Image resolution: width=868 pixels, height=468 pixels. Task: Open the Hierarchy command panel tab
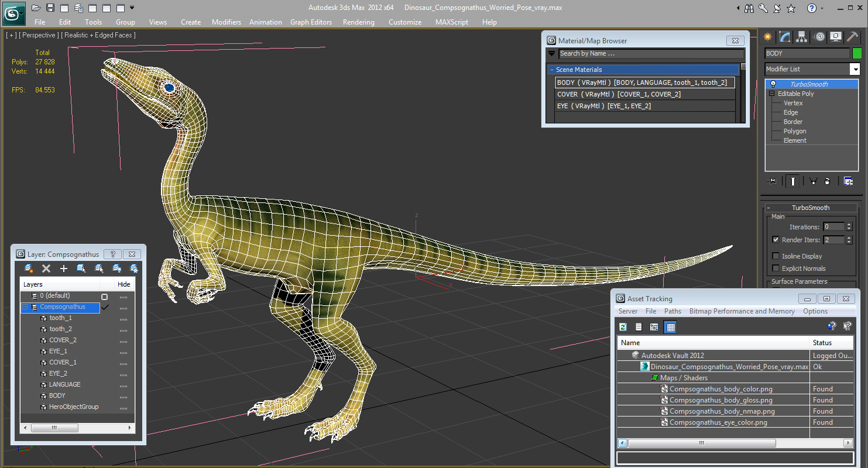click(801, 37)
